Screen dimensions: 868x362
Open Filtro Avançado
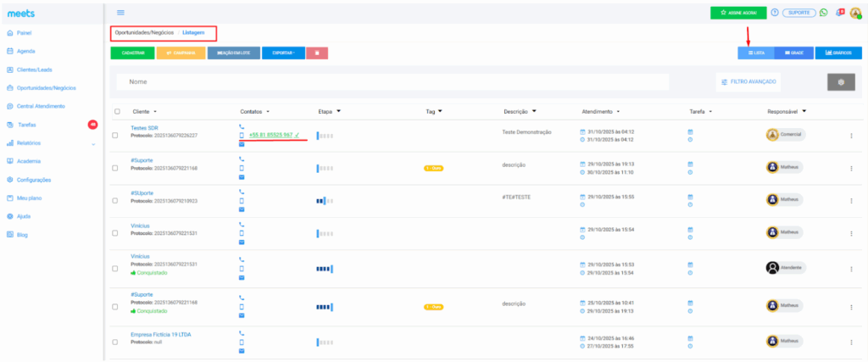748,81
